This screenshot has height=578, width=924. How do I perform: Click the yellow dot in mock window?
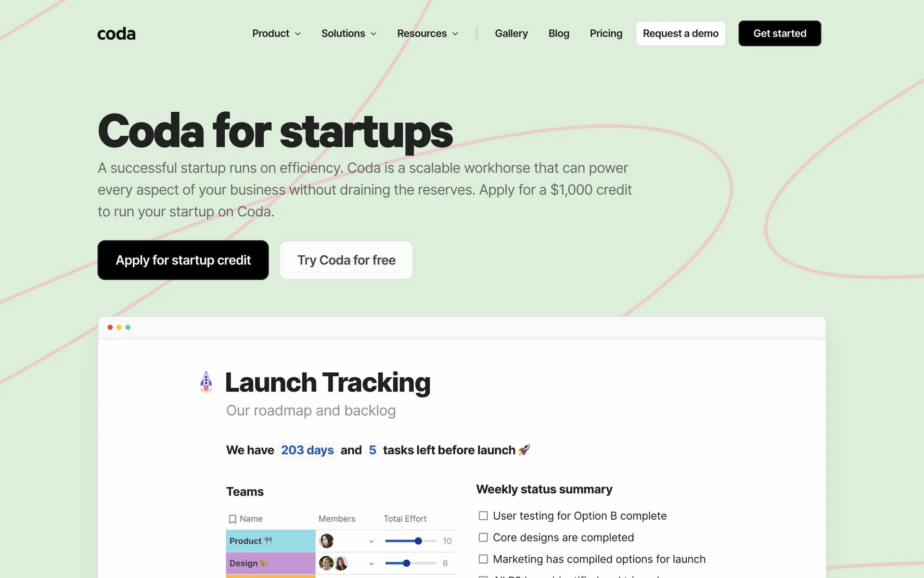click(119, 328)
